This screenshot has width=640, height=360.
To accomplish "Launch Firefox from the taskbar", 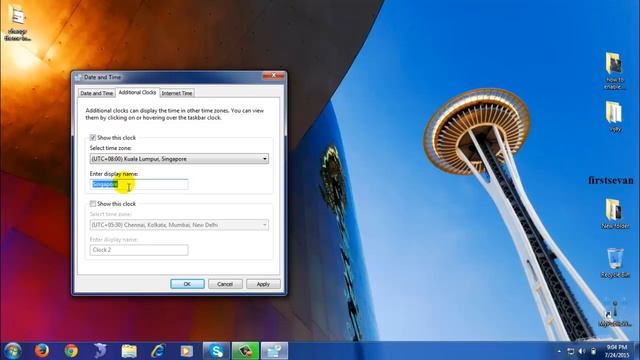I will click(42, 351).
